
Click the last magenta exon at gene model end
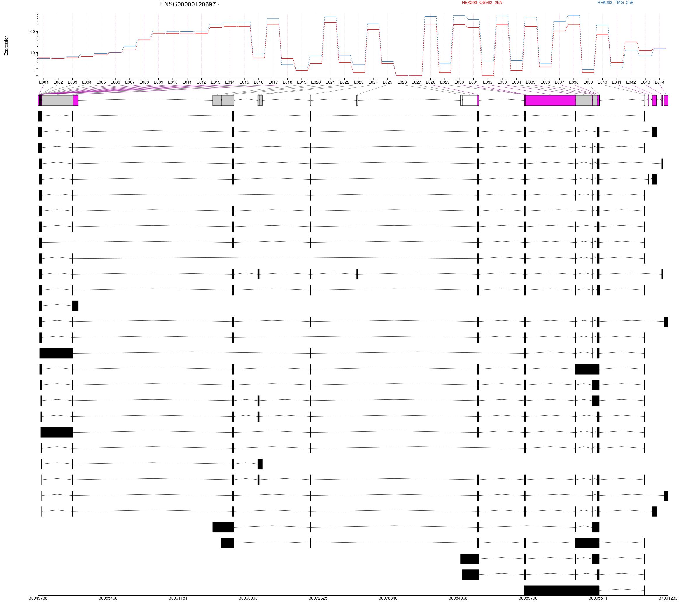tap(666, 100)
